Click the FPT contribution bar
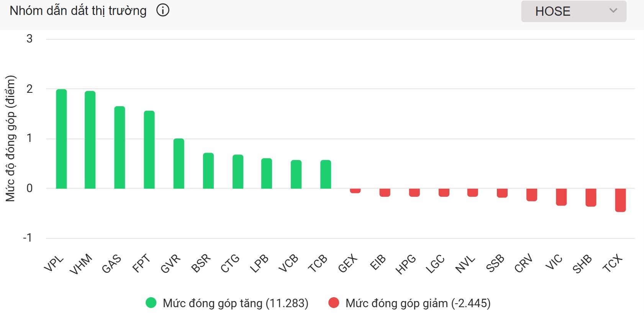Viewport: 644px width, 316px height. (149, 150)
